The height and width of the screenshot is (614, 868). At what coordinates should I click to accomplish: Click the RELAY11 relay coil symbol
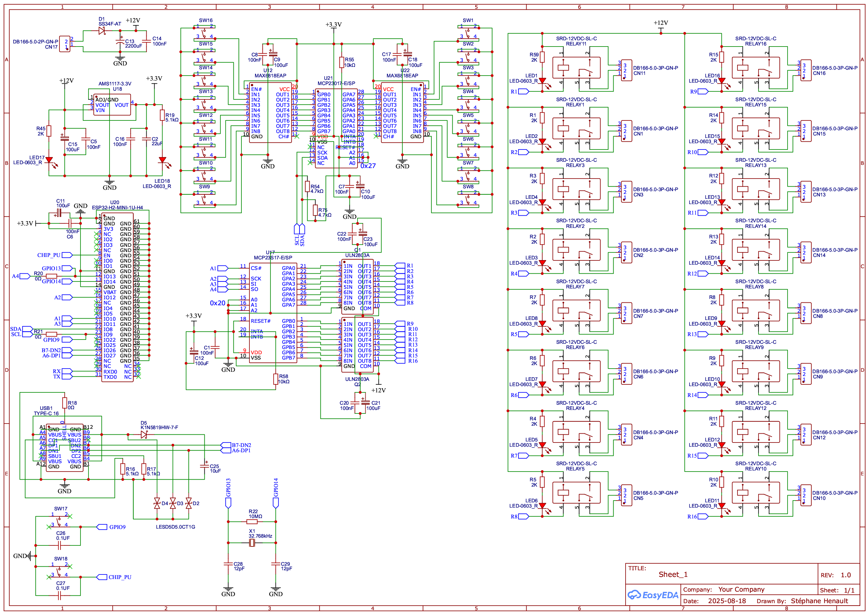(x=563, y=68)
